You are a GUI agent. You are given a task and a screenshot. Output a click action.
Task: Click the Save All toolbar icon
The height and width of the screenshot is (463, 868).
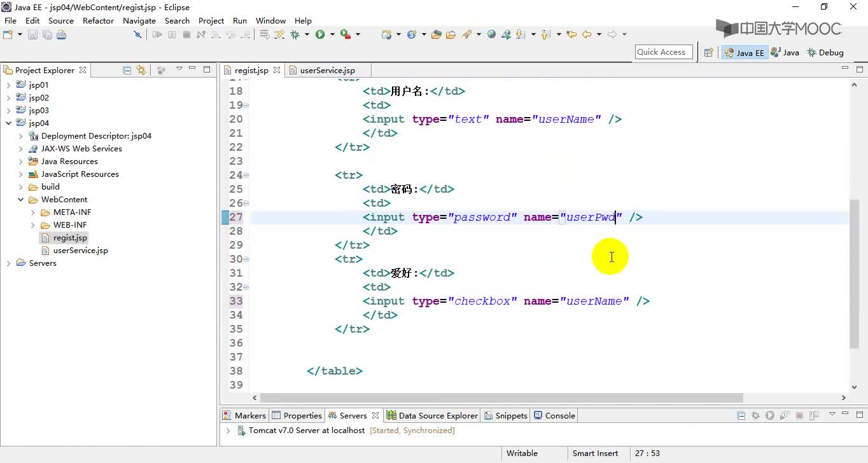coord(47,34)
